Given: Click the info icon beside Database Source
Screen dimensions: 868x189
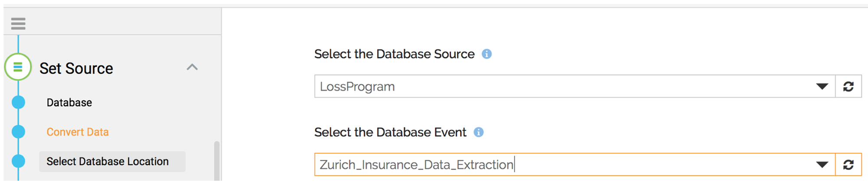Looking at the screenshot, I should (487, 54).
